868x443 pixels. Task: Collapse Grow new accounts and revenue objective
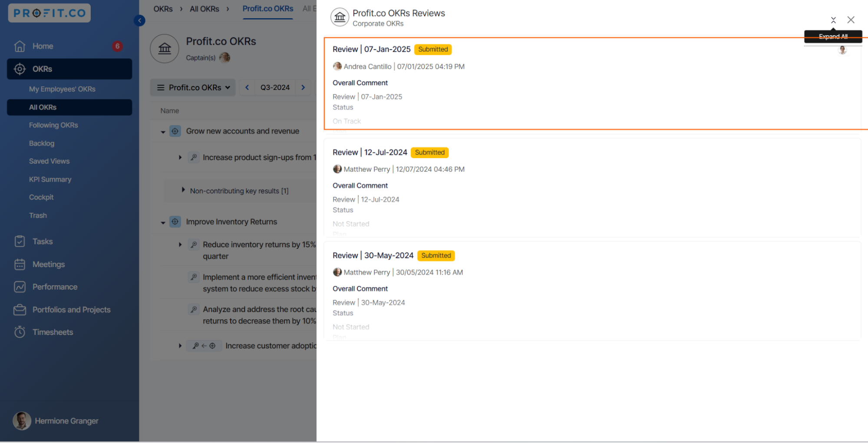coord(163,132)
